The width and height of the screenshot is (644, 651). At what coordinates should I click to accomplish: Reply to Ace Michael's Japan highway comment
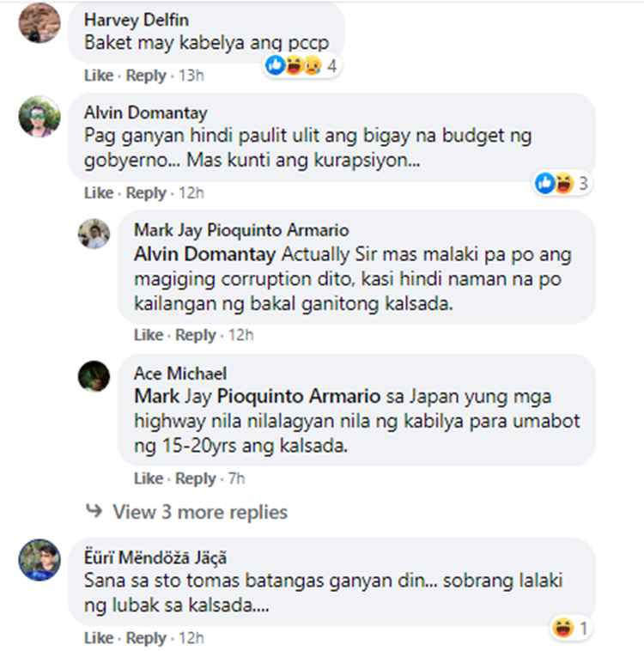tap(195, 478)
